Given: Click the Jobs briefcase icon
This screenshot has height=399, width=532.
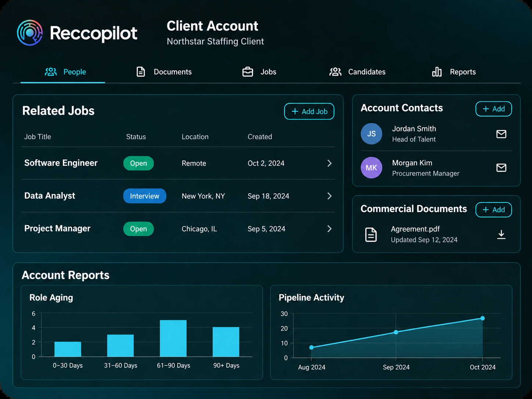Looking at the screenshot, I should [x=248, y=72].
